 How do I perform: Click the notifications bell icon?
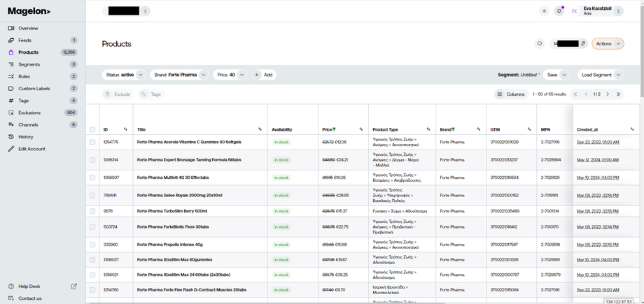pyautogui.click(x=559, y=11)
